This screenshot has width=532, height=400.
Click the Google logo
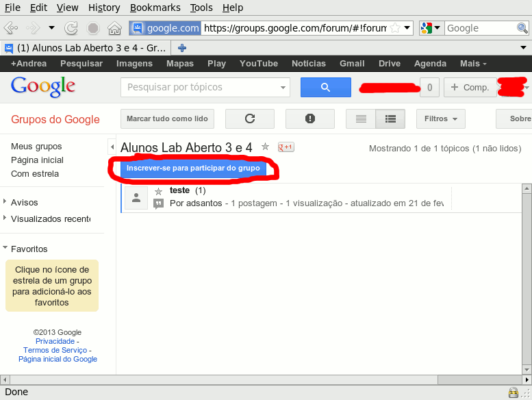[42, 86]
